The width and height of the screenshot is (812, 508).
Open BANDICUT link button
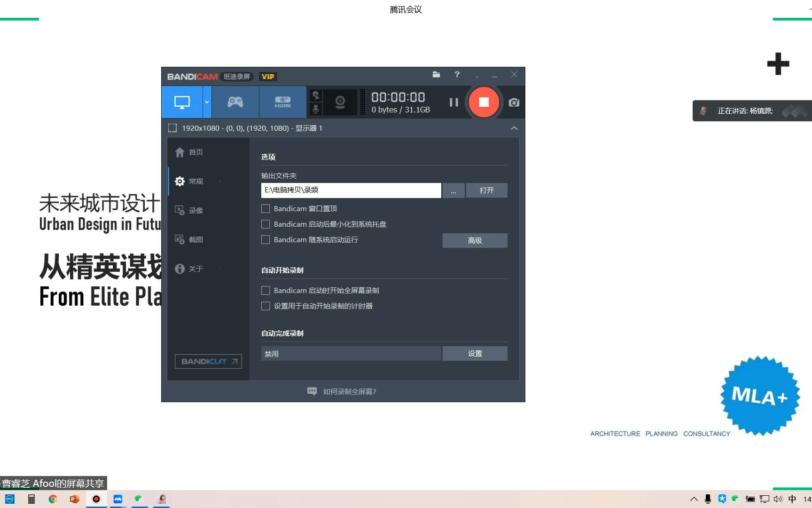coord(208,361)
